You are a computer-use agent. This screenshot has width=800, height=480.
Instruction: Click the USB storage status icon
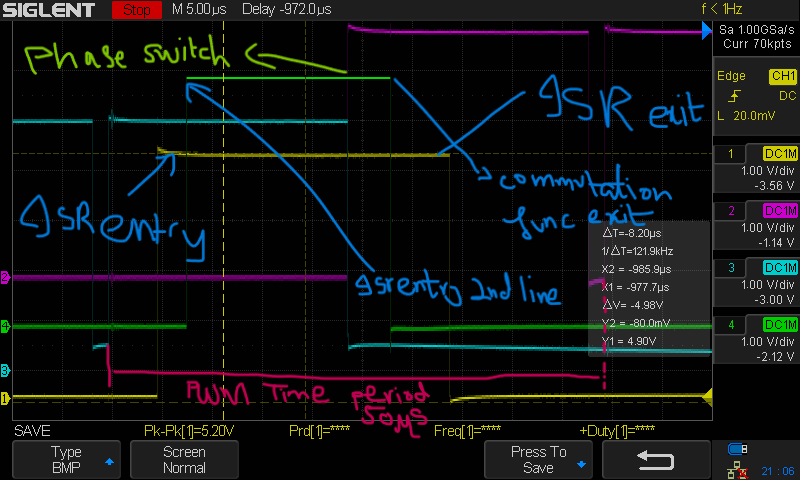[737, 449]
